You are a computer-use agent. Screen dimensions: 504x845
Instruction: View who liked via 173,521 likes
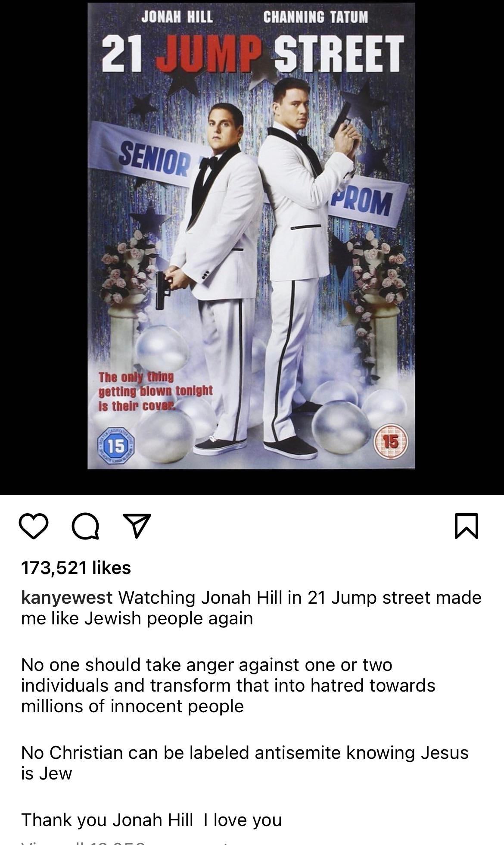pyautogui.click(x=76, y=567)
